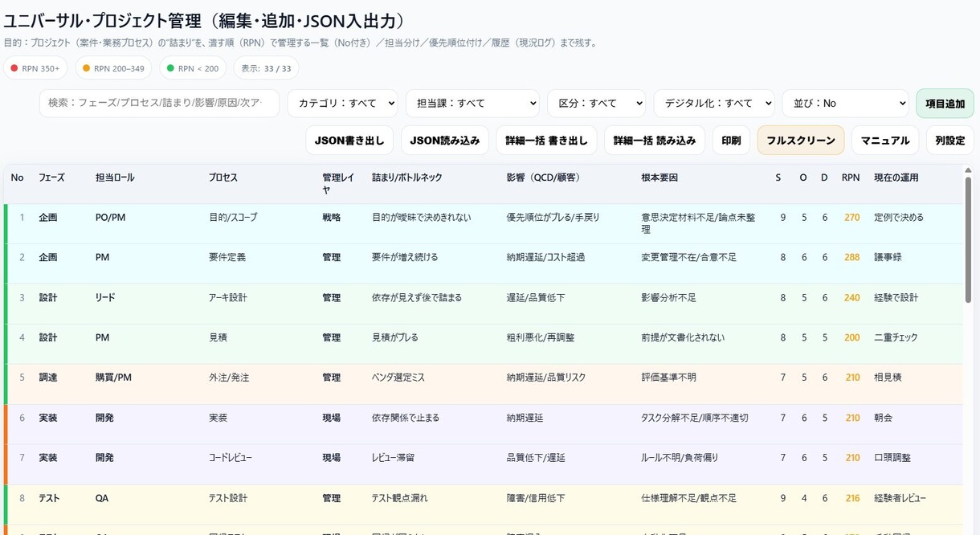Select row 1 cell 目的/スコープ
Image resolution: width=980 pixels, height=535 pixels.
(x=234, y=218)
